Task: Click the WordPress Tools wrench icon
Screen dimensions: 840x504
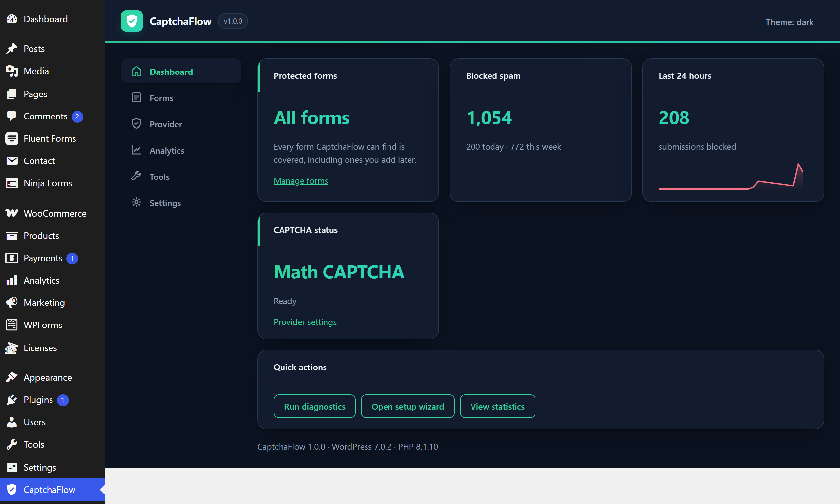Action: coord(12,445)
